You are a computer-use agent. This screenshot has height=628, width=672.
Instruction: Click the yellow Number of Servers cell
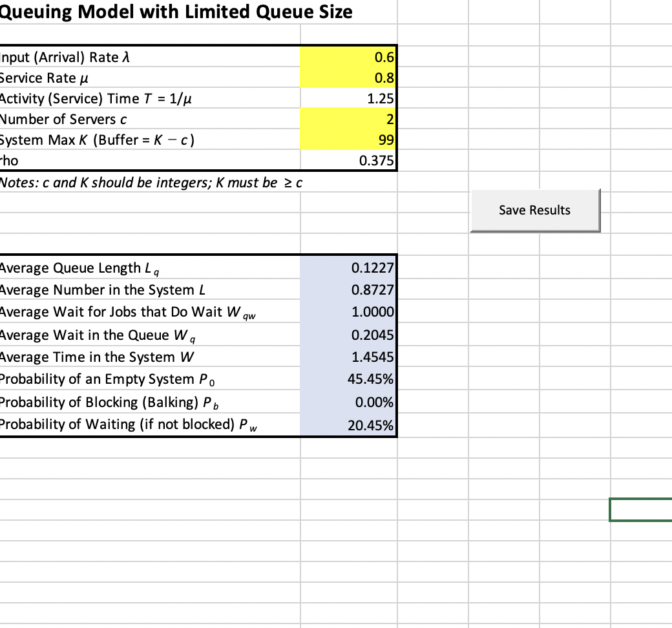point(349,120)
